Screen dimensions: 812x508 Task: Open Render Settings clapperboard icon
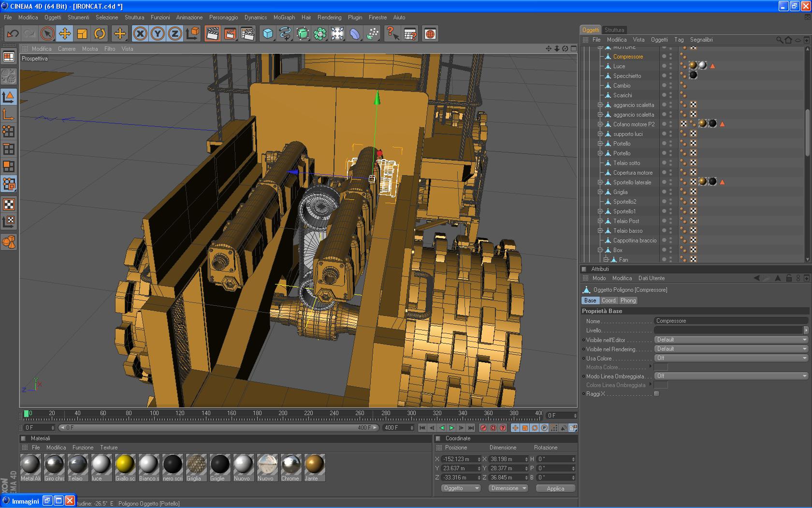[x=247, y=33]
